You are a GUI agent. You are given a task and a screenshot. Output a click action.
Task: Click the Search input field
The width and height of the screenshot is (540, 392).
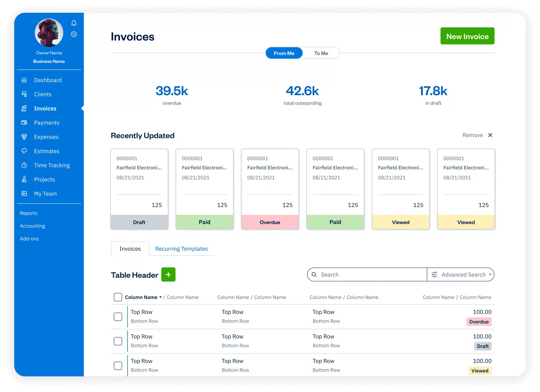click(367, 275)
